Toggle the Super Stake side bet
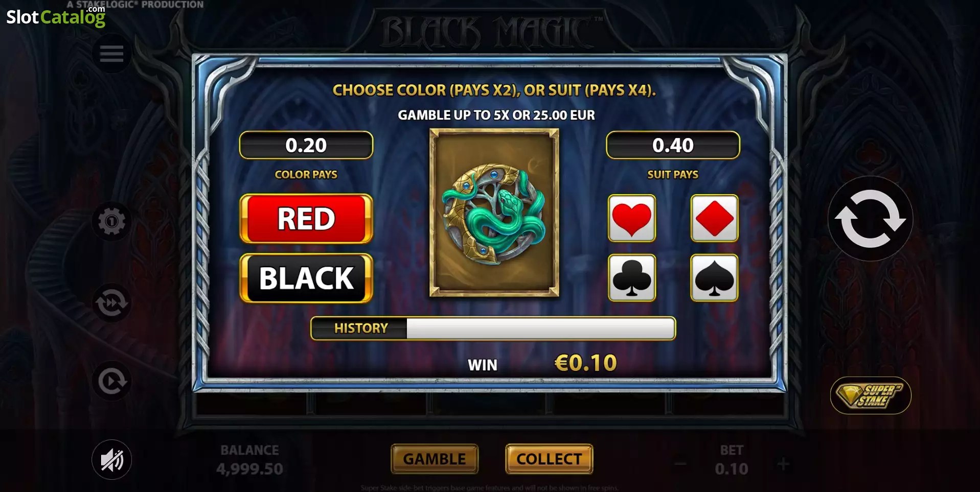Image resolution: width=980 pixels, height=492 pixels. click(x=871, y=395)
